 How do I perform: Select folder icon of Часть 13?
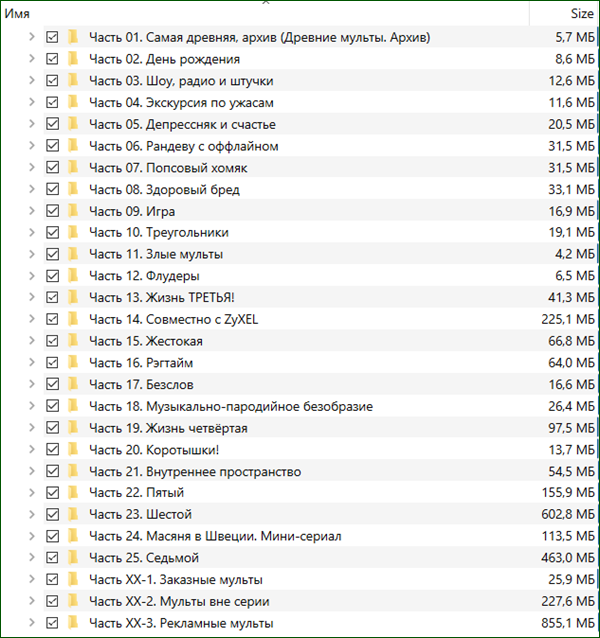73,297
